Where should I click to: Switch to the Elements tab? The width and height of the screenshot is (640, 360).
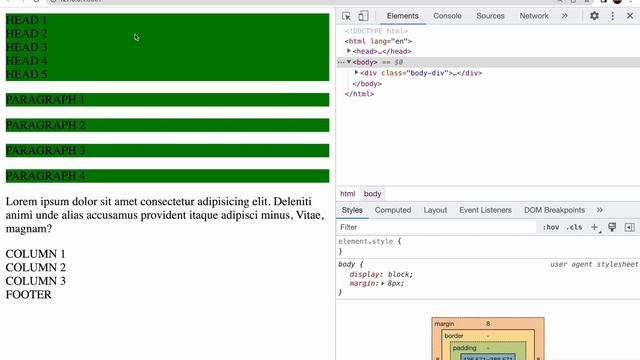click(x=402, y=16)
